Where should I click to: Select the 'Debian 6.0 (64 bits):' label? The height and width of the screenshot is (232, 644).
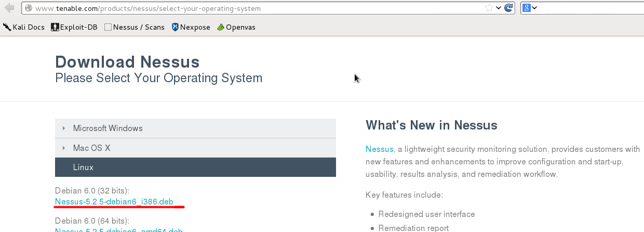tap(92, 220)
